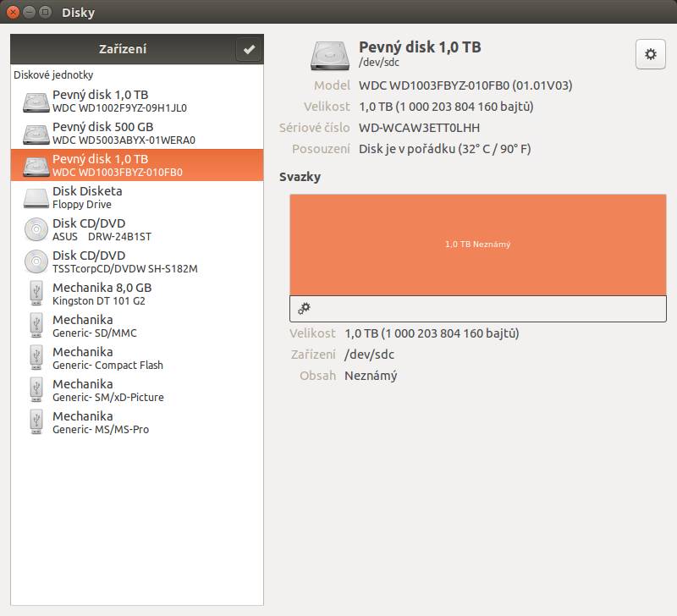Select the Kingston DT 101 G2 USB icon
The width and height of the screenshot is (677, 616).
click(36, 294)
